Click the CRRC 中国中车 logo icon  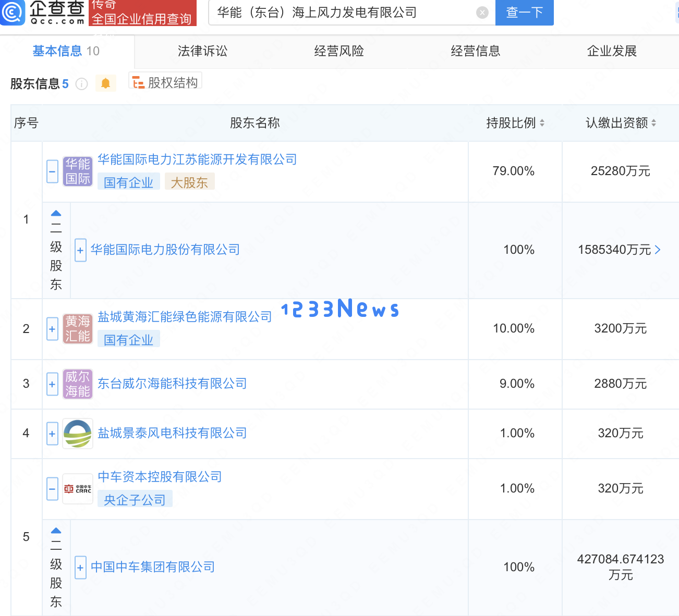(78, 489)
